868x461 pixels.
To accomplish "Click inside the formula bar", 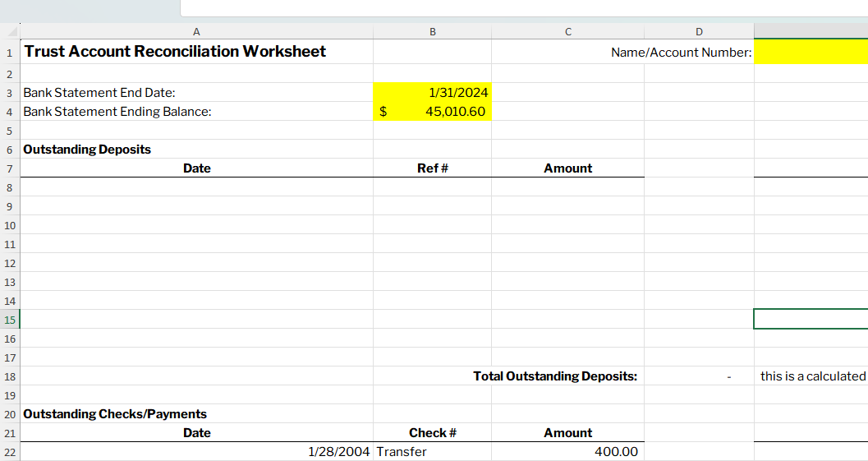I will point(523,7).
